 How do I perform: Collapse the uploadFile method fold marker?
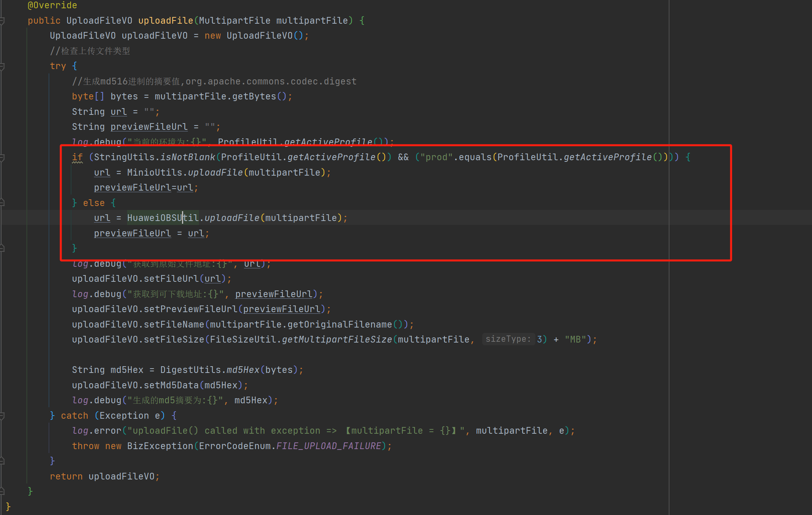[2, 21]
